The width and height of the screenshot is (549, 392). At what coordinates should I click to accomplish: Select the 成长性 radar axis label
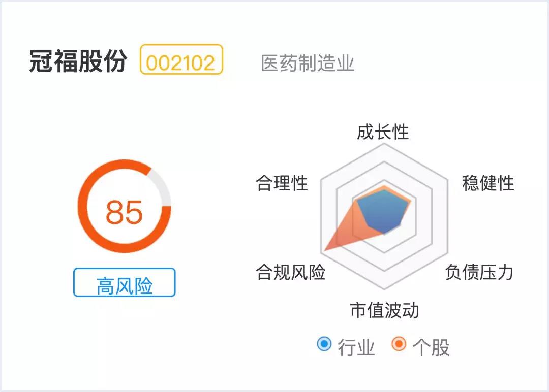(x=383, y=133)
